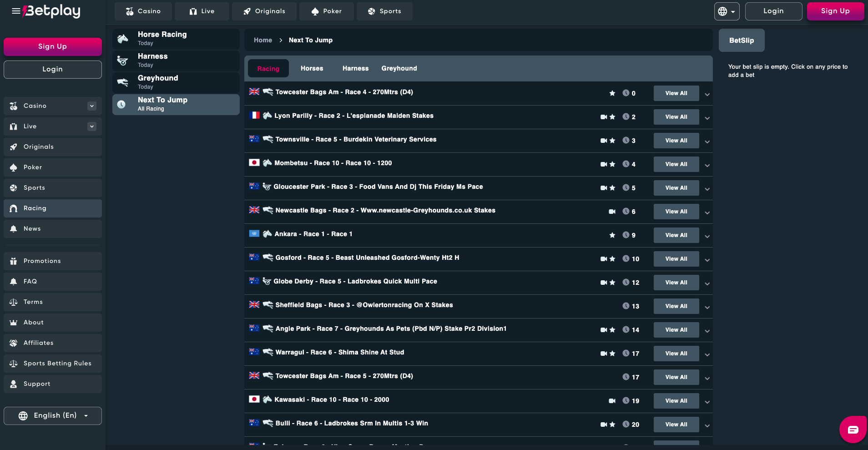Screen dimensions: 868x450
Task: Click Sign Up button in header
Action: (x=835, y=11)
